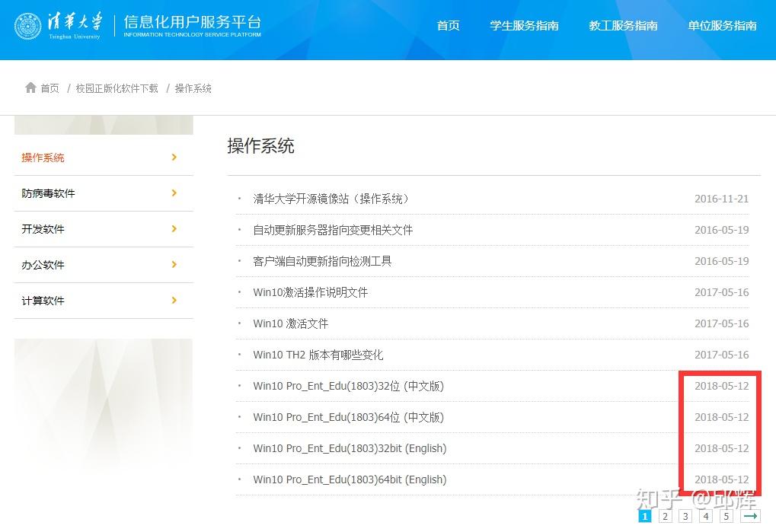The image size is (776, 532).
Task: Open Win10激活操作说明文件 link
Action: tap(310, 292)
